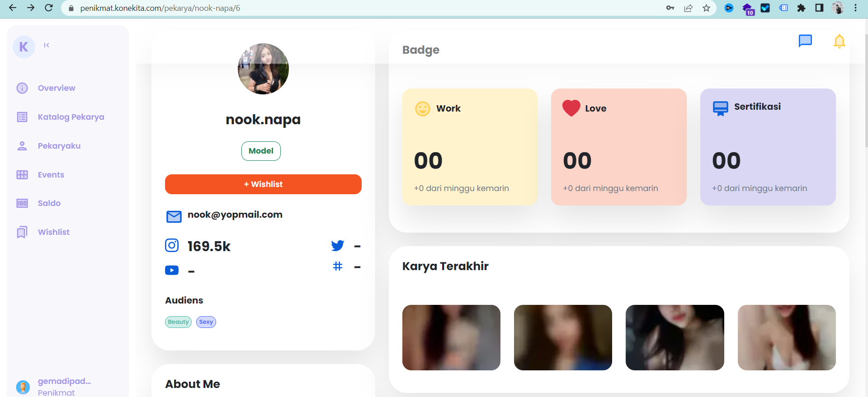Open Wishlist from the sidebar

pyautogui.click(x=54, y=232)
